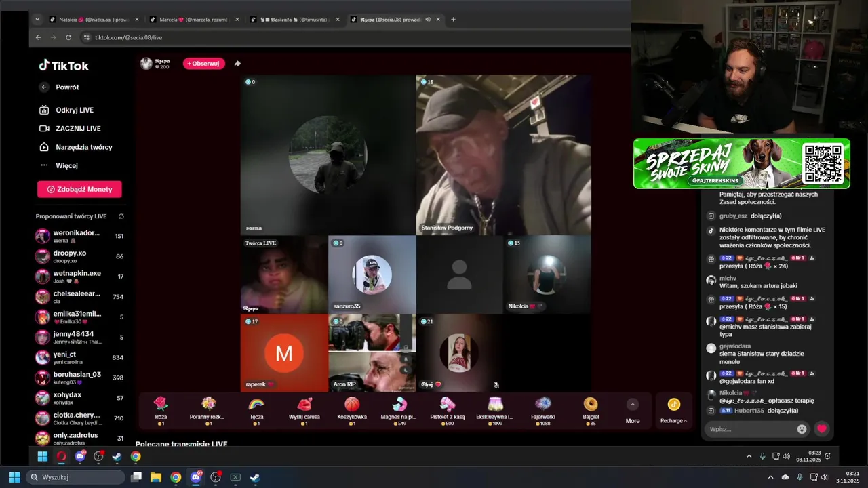Open the wetnapkin.exe suggested LIVE creator
The image size is (868, 488).
coord(79,277)
